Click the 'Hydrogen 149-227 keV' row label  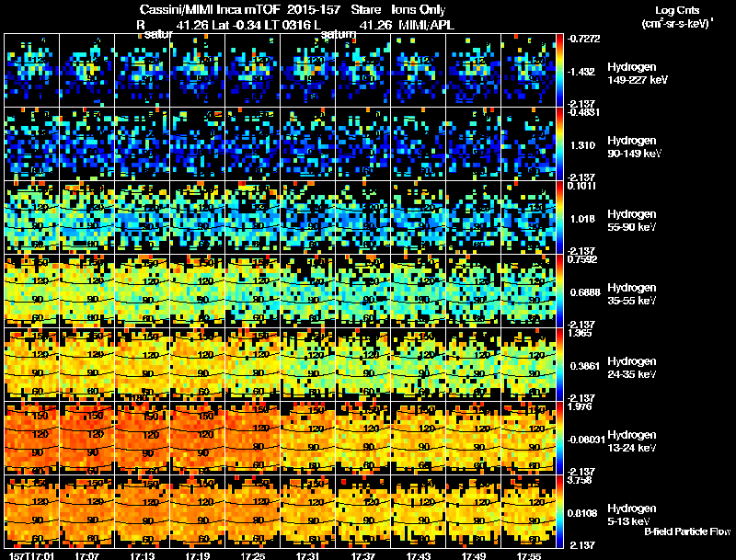[x=638, y=74]
